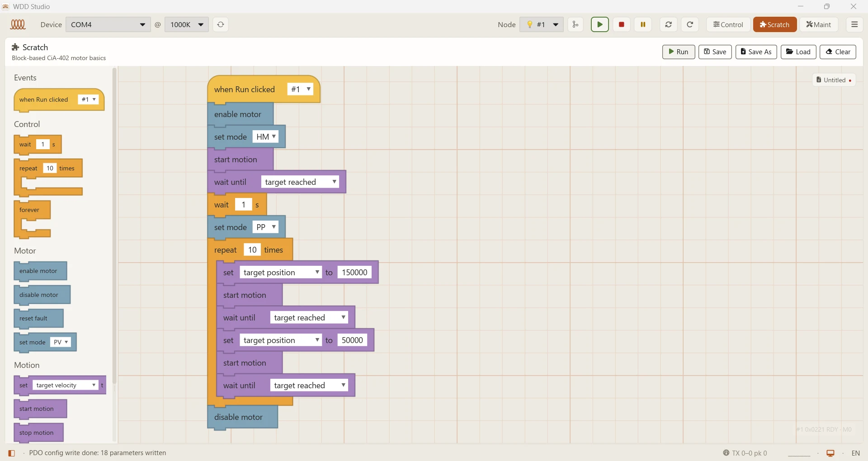Open the PP mode dropdown in the script
Viewport: 868px width, 461px height.
click(265, 227)
